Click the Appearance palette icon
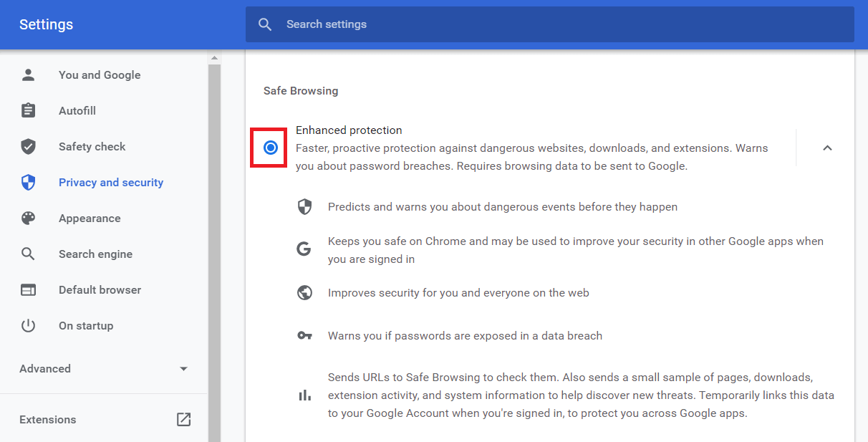The image size is (868, 442). pyautogui.click(x=28, y=218)
